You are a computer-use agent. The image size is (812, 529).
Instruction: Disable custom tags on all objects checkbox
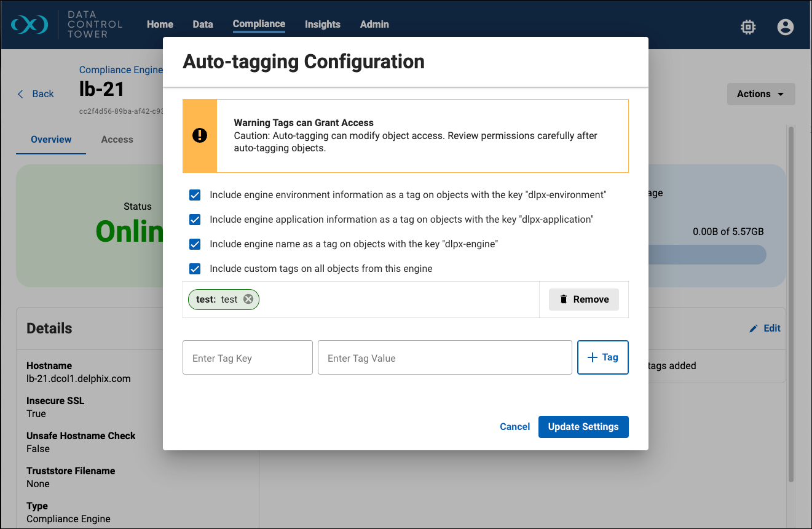click(195, 269)
